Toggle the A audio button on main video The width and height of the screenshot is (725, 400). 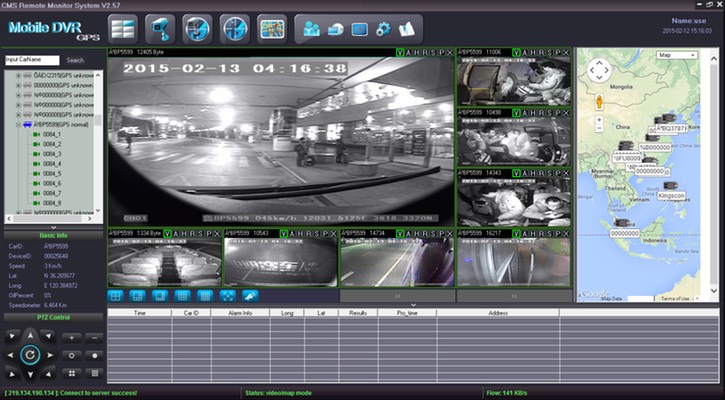point(410,52)
